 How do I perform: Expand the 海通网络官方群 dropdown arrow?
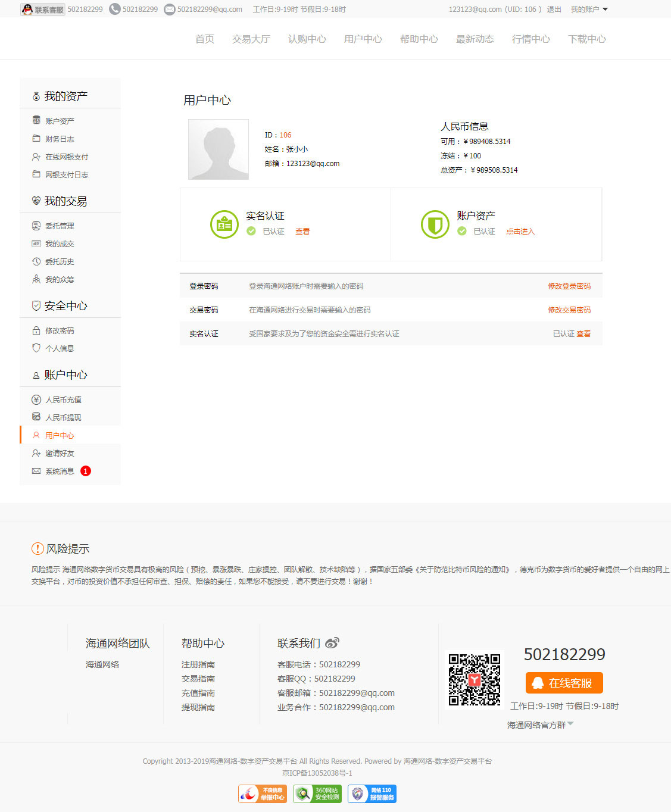pyautogui.click(x=570, y=724)
